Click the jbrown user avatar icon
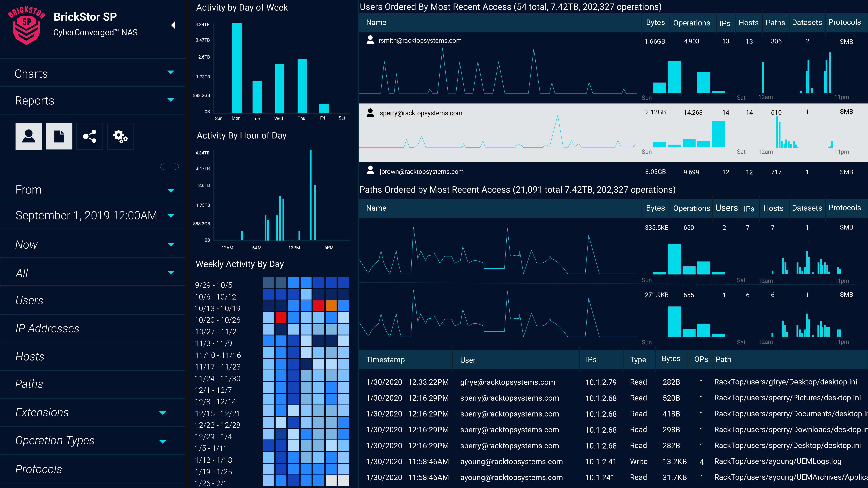The height and width of the screenshot is (488, 868). pos(370,170)
